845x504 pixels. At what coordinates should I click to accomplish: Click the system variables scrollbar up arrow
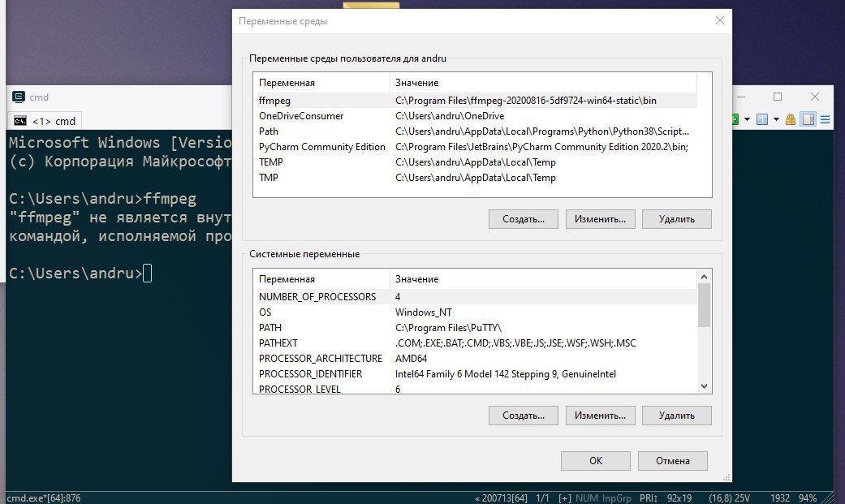[x=704, y=277]
